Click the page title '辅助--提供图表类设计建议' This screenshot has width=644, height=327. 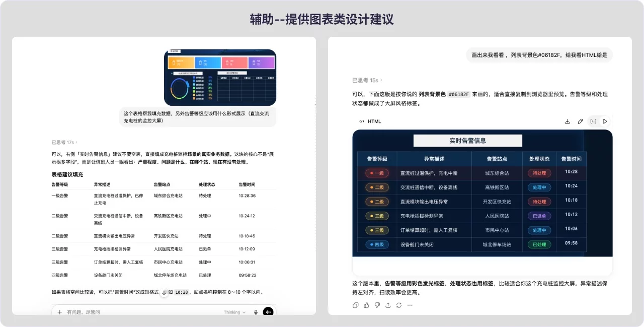coord(322,19)
